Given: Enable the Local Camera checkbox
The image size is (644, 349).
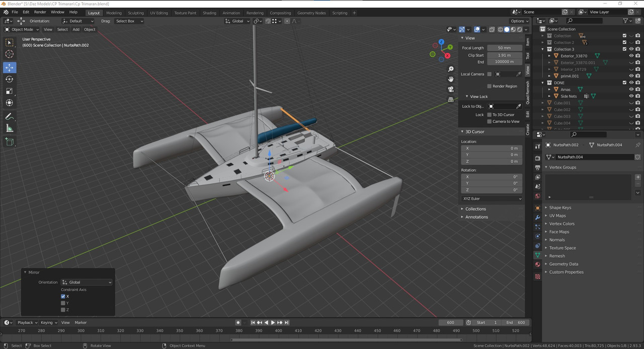Looking at the screenshot, I should 489,74.
